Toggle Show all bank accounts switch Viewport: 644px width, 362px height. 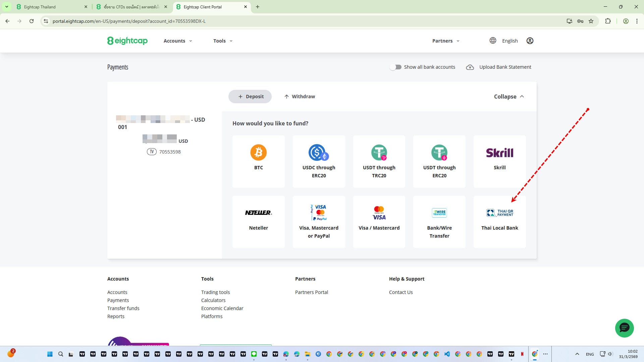tap(396, 67)
